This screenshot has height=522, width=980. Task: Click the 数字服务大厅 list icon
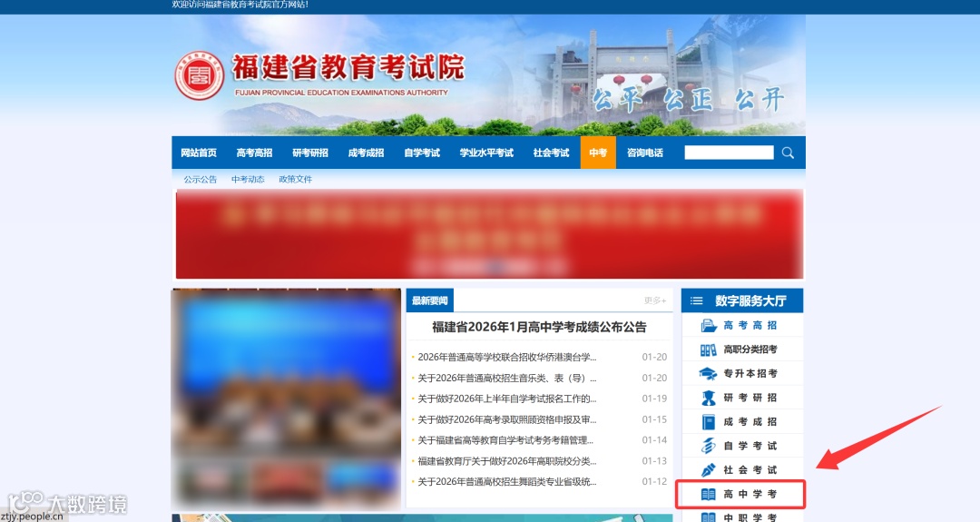pos(696,300)
